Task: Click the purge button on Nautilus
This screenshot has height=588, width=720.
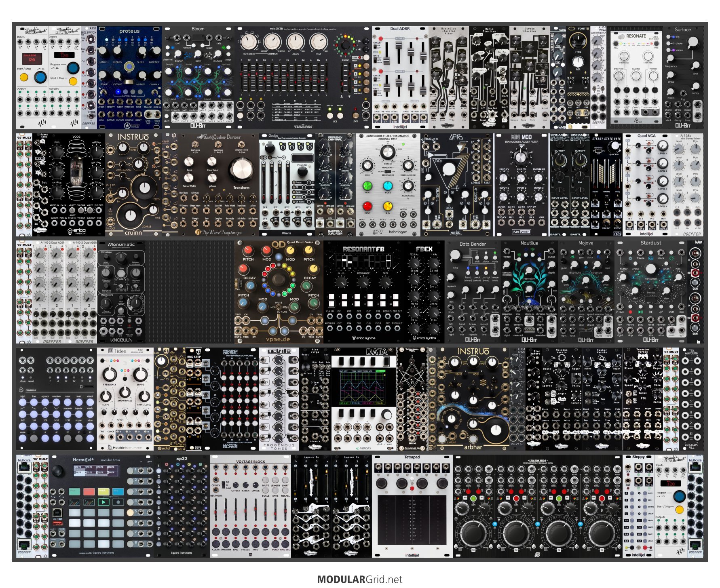Action: click(539, 259)
